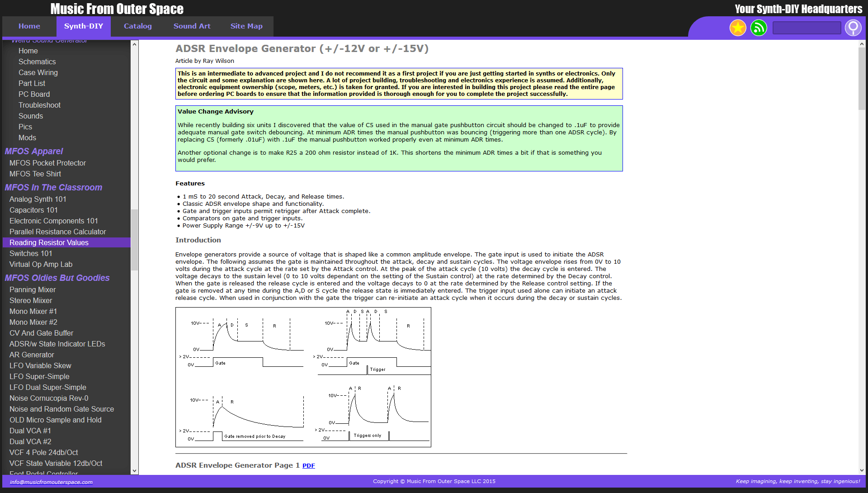Click the sidebar scroll down arrow
The image size is (868, 493).
tap(134, 471)
